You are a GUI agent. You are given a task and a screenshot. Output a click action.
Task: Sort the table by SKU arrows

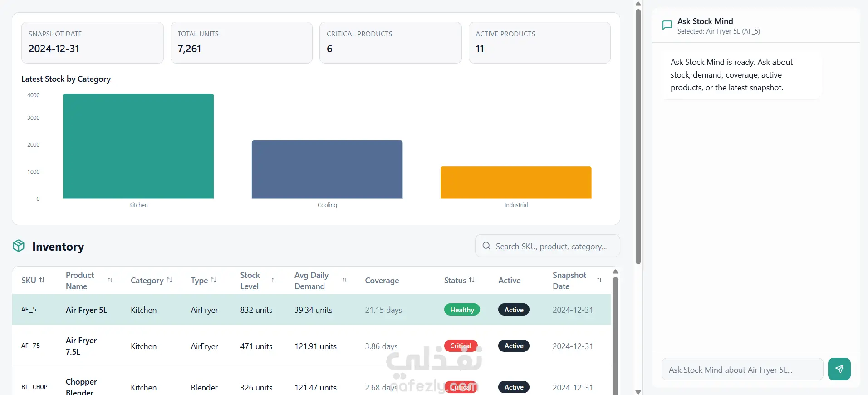coord(42,280)
